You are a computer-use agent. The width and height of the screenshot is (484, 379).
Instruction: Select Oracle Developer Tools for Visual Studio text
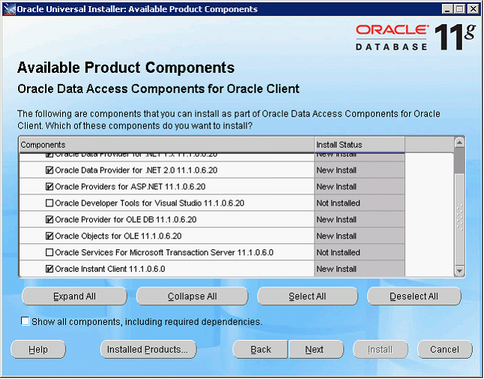pos(150,203)
